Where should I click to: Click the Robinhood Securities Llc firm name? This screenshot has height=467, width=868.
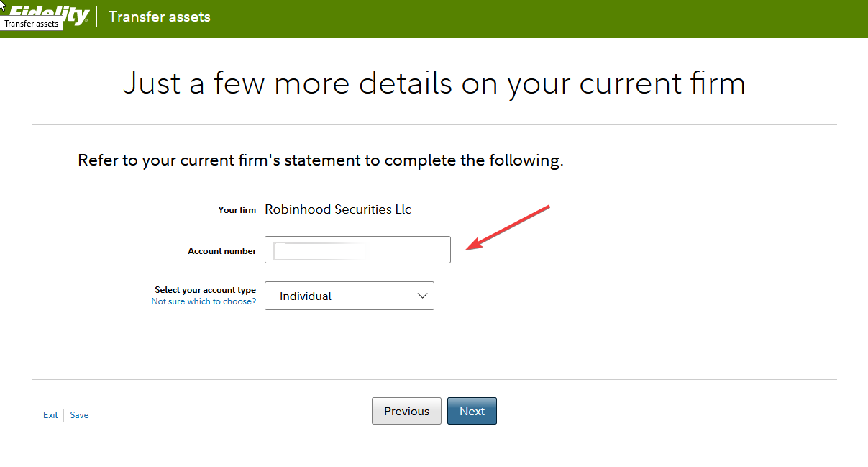pyautogui.click(x=338, y=209)
